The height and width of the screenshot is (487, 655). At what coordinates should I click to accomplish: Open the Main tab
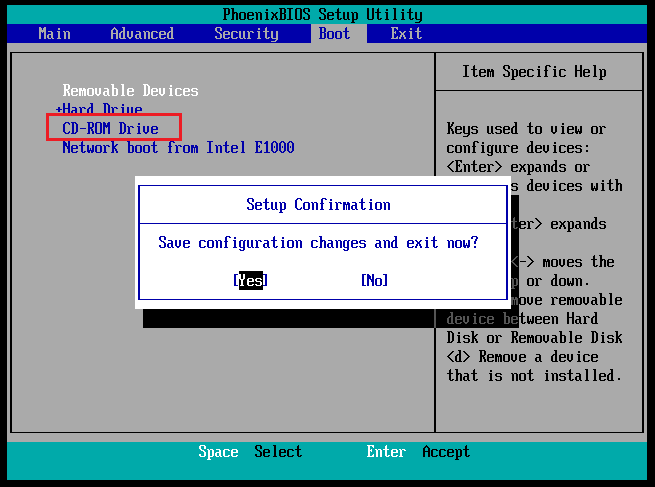click(54, 33)
